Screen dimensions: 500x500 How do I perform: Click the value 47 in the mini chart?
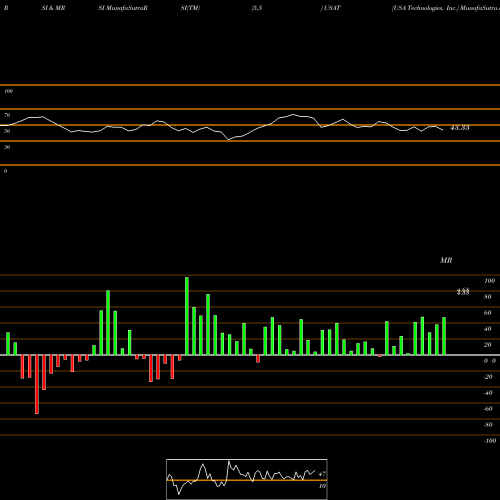(x=322, y=474)
